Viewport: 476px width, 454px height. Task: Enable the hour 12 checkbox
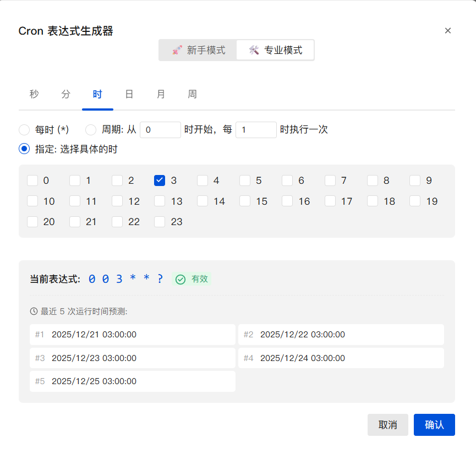click(117, 201)
